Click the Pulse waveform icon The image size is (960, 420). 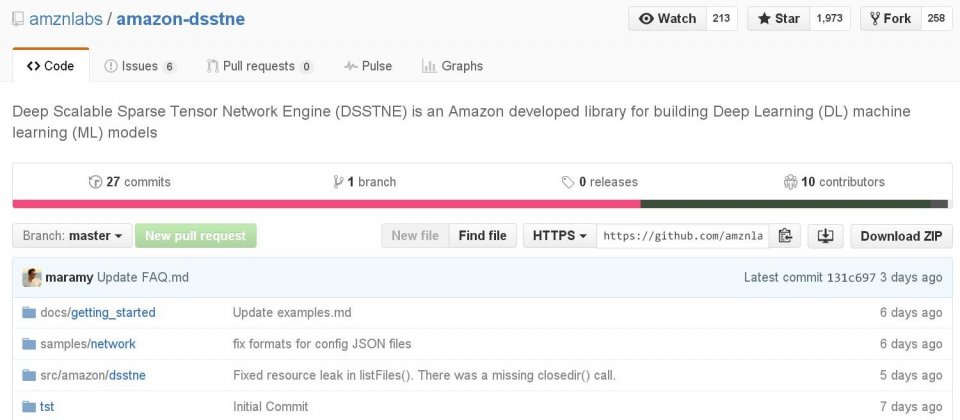coord(351,66)
